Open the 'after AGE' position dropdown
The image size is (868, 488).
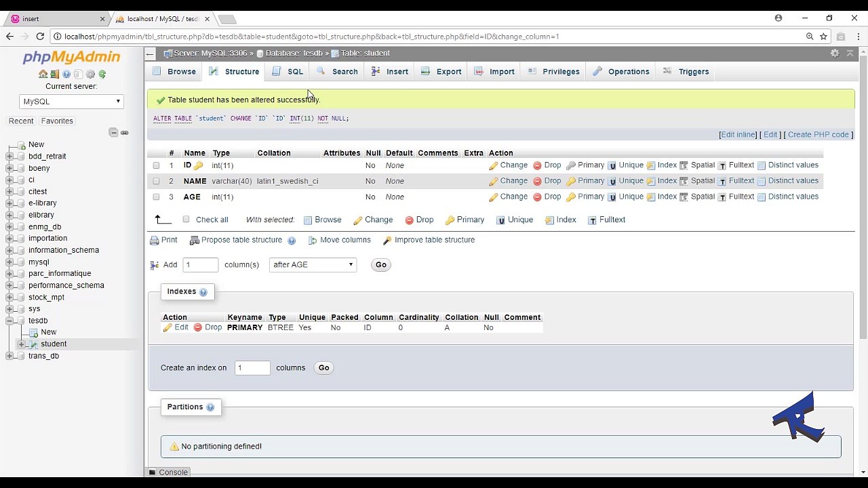pos(313,265)
